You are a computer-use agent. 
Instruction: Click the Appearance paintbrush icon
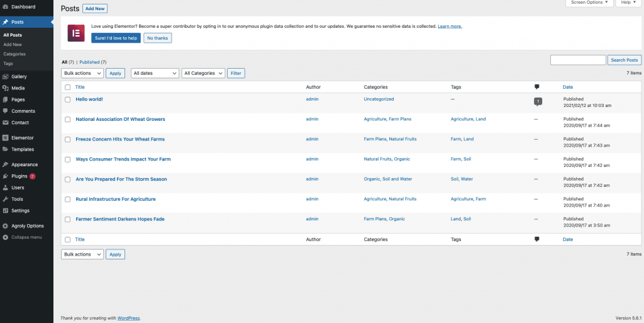click(6, 164)
